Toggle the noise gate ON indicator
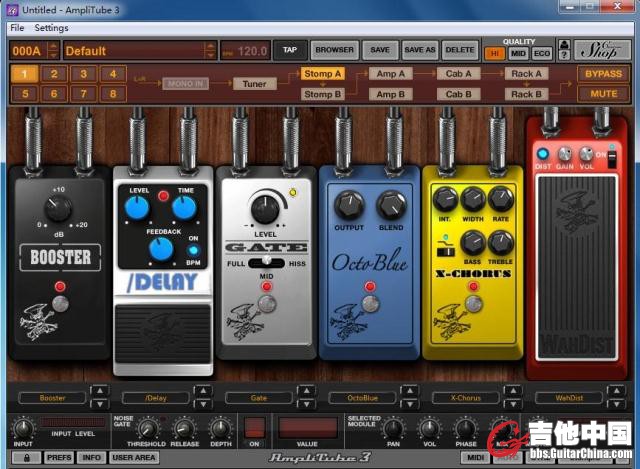This screenshot has height=469, width=640. click(x=254, y=427)
